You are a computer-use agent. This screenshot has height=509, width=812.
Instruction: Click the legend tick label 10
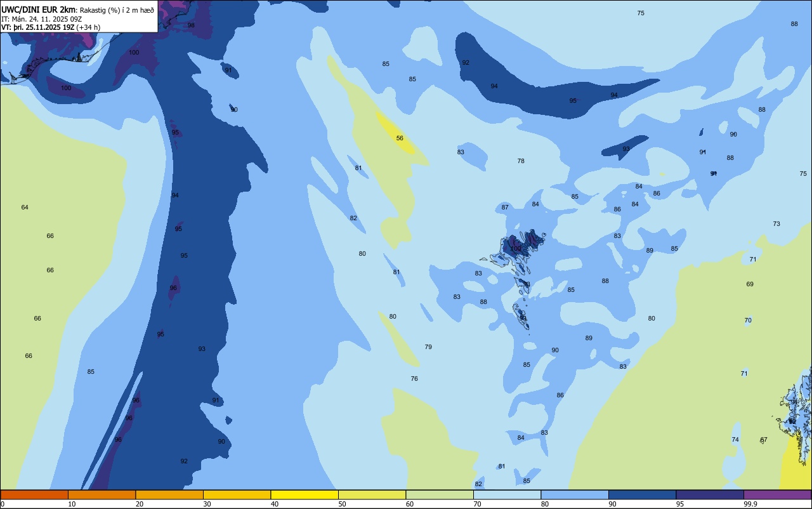tap(72, 504)
